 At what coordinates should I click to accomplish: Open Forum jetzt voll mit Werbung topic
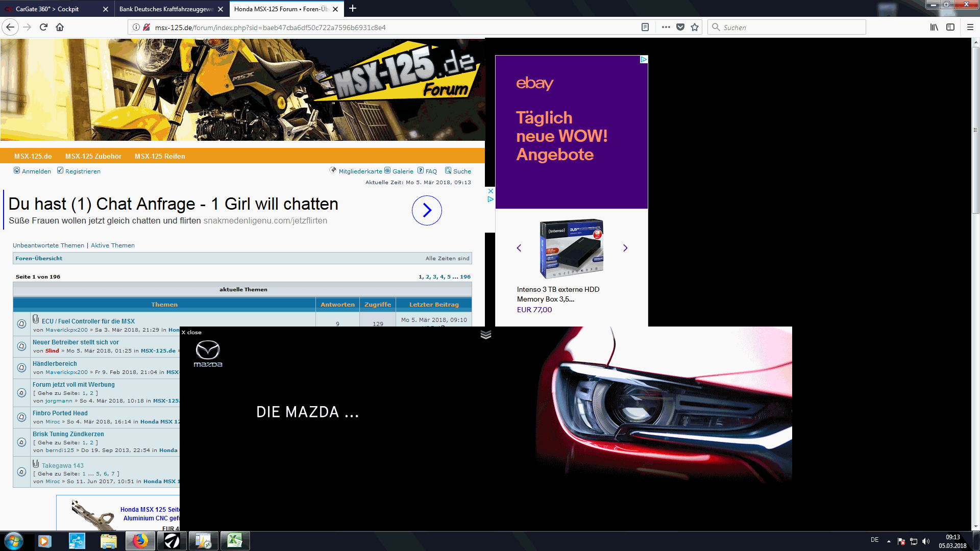tap(73, 385)
